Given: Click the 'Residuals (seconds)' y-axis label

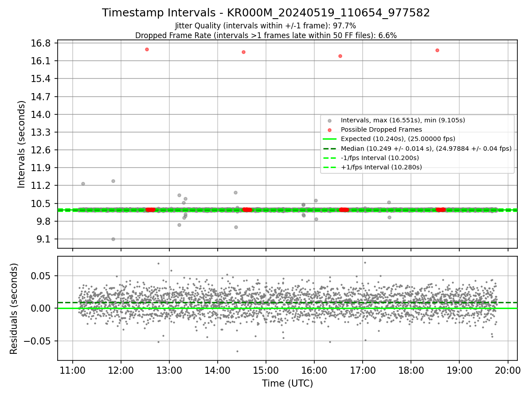Looking at the screenshot, I should click(14, 309).
